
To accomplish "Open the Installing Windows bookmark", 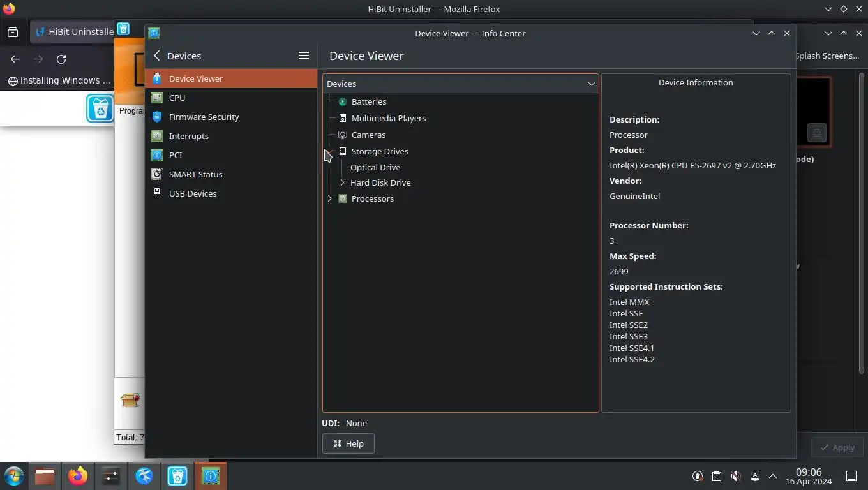I will [x=59, y=80].
